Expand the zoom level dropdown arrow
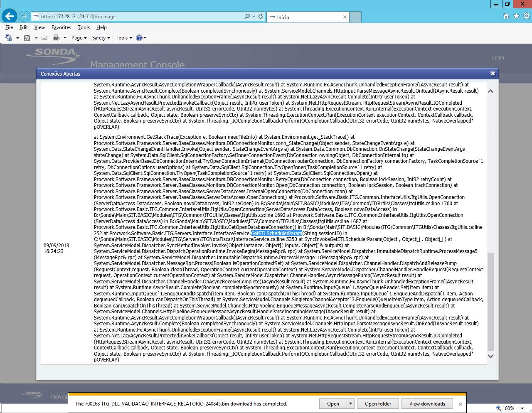 pyautogui.click(x=522, y=408)
